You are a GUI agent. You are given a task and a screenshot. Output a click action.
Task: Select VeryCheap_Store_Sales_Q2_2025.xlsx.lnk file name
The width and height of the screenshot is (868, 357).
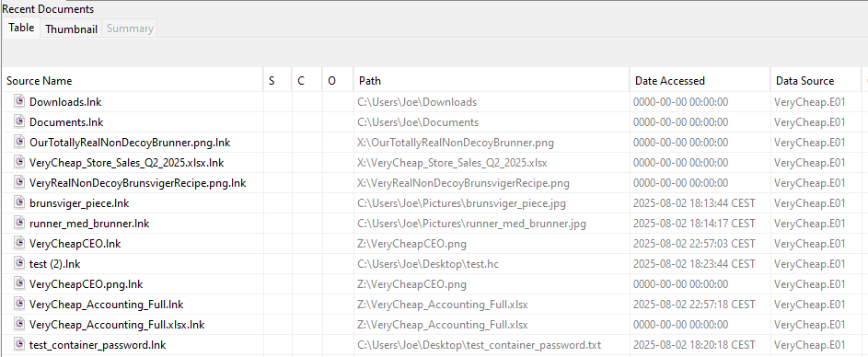[127, 163]
